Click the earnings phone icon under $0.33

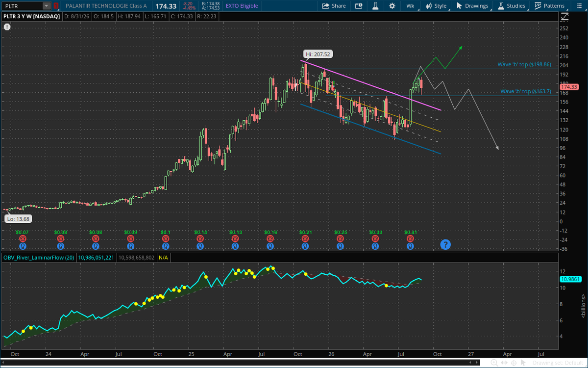pyautogui.click(x=375, y=238)
